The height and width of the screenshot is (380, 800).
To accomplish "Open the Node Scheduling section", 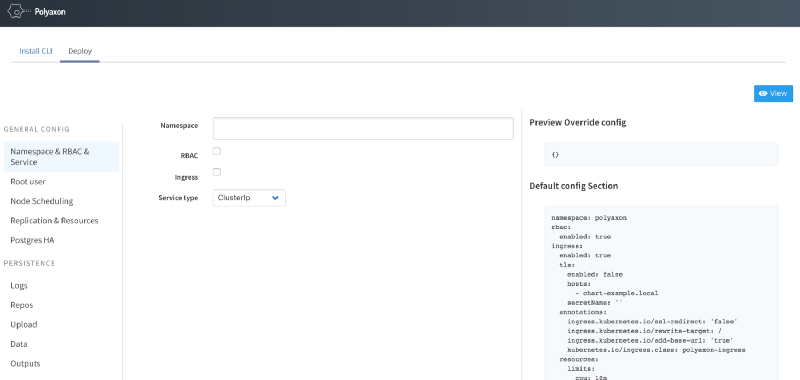I will tap(42, 201).
